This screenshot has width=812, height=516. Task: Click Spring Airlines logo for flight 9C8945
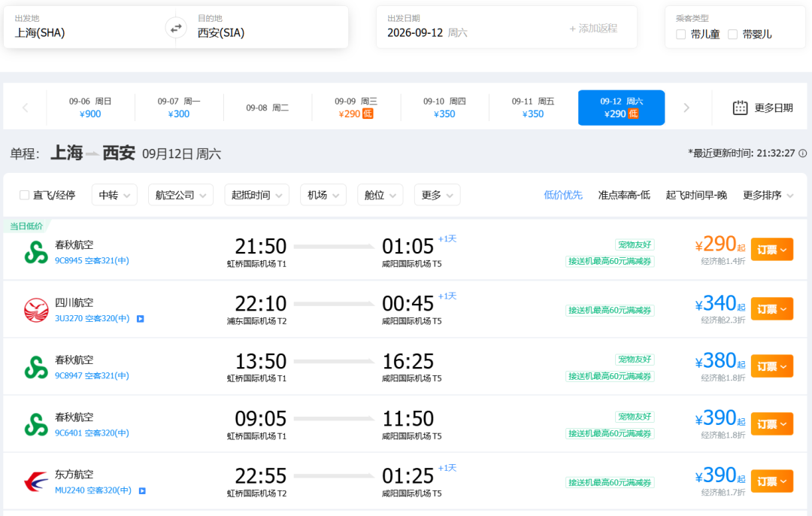tap(36, 252)
